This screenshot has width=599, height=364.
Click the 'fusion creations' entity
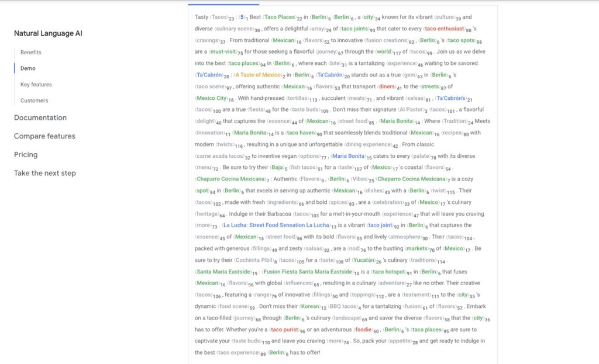click(386, 40)
